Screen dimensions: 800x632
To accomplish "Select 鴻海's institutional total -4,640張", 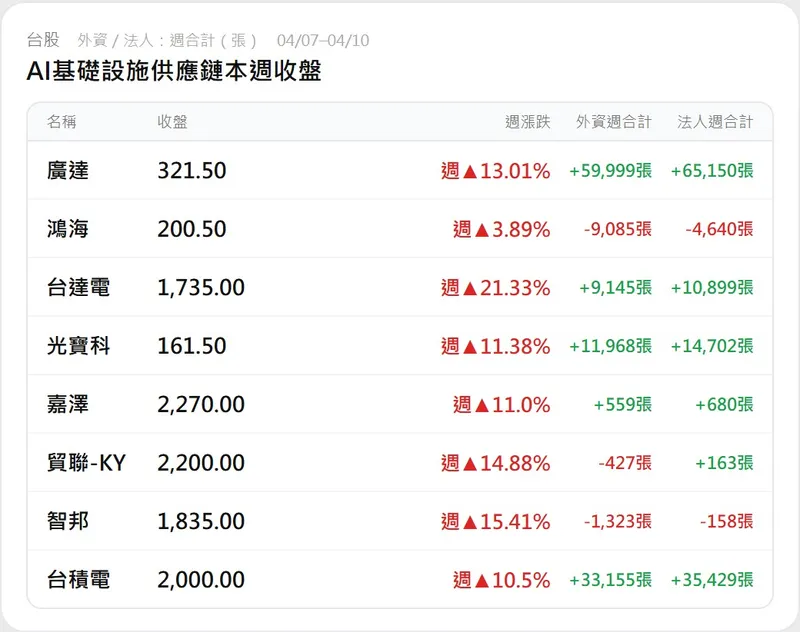I will [x=719, y=229].
